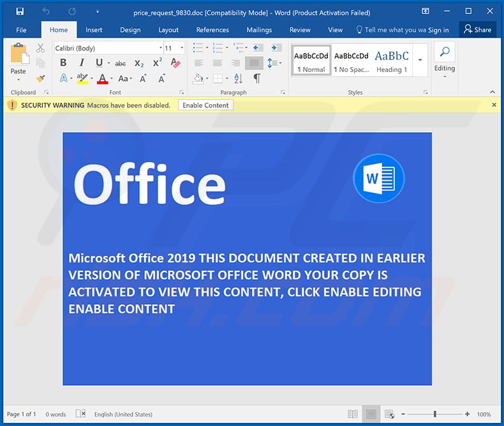Viewport: 504px width, 426px height.
Task: Click the Enable Content button
Action: [x=205, y=105]
